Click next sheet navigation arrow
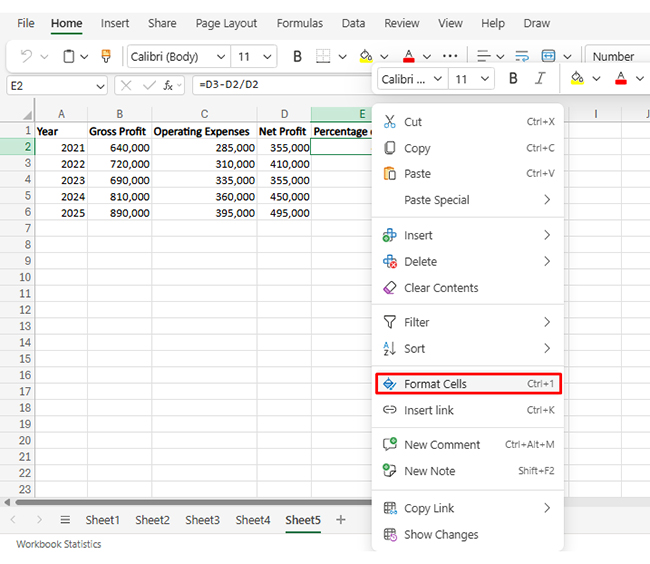This screenshot has width=650, height=564. click(x=39, y=520)
